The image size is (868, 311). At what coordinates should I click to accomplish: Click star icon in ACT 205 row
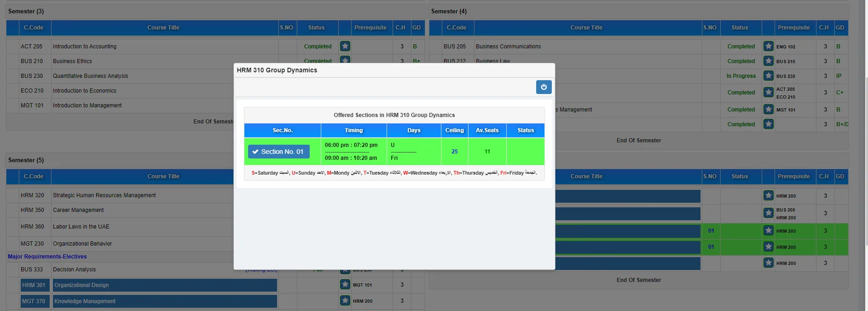point(345,46)
